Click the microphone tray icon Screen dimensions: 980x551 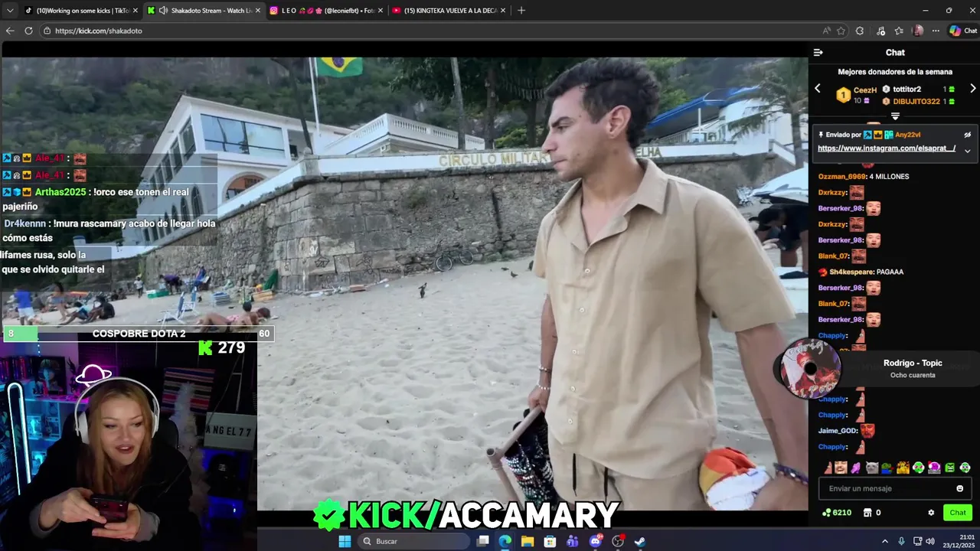[x=901, y=541]
